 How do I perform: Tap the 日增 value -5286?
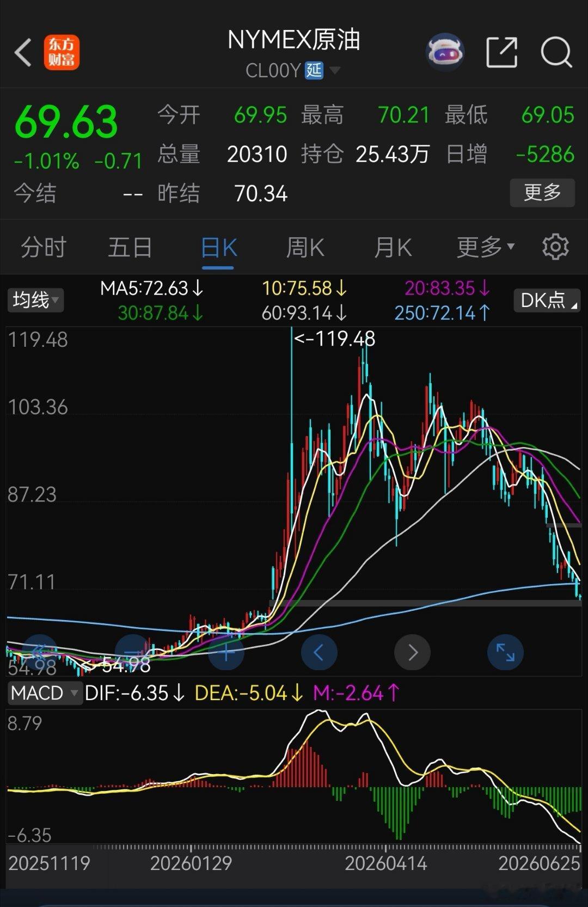point(545,155)
